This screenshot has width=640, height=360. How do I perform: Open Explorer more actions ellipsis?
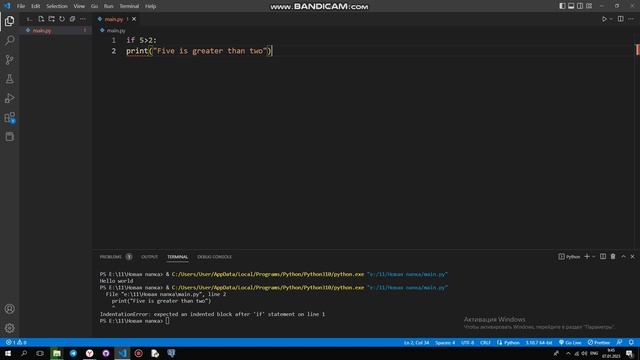(x=83, y=19)
